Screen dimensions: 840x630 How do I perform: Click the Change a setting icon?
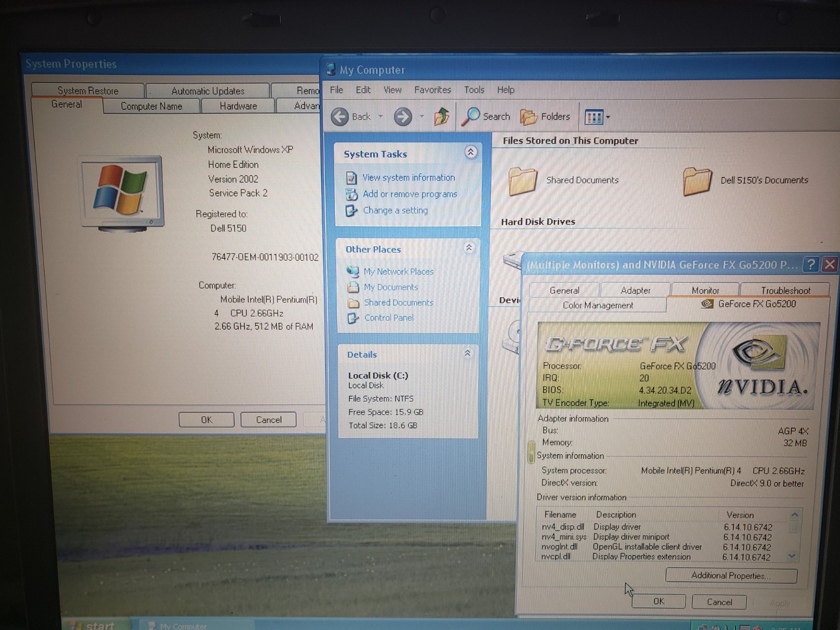pos(351,211)
